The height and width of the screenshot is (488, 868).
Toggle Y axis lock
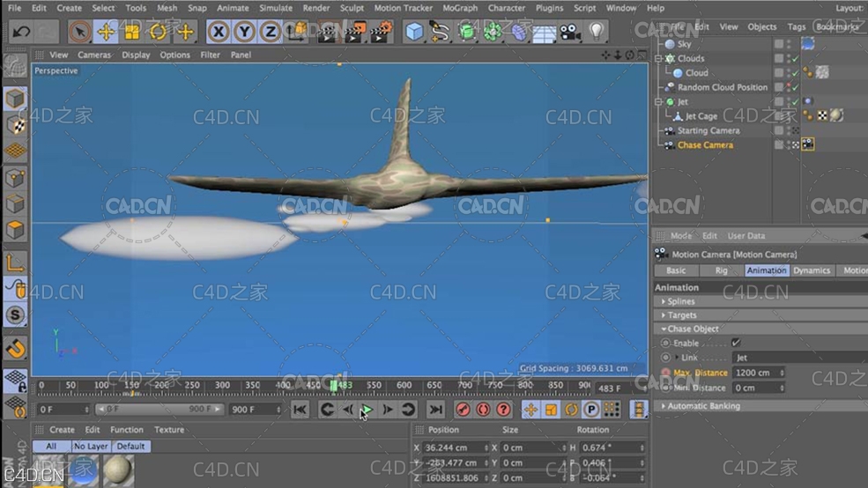pyautogui.click(x=244, y=32)
